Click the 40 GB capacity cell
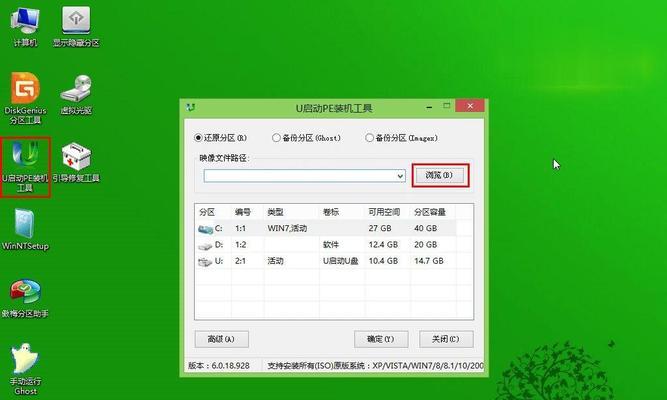Image resolution: width=667 pixels, height=400 pixels. tap(425, 229)
